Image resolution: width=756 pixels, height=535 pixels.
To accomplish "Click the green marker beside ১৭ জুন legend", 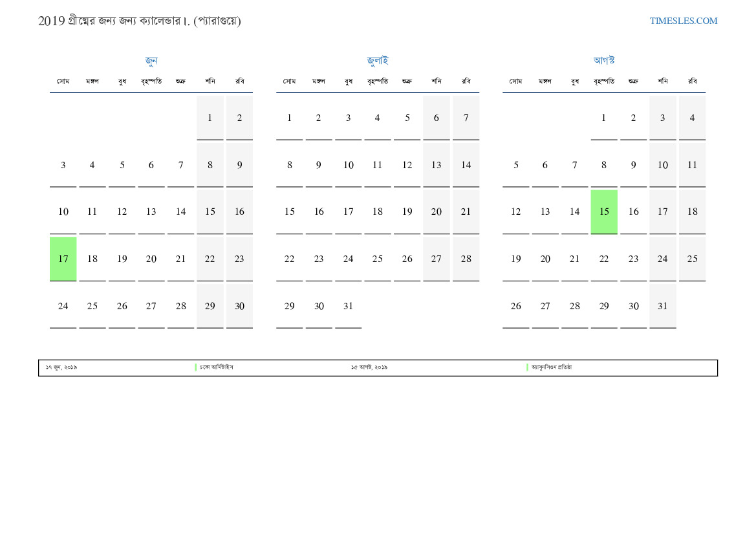I will tap(196, 367).
